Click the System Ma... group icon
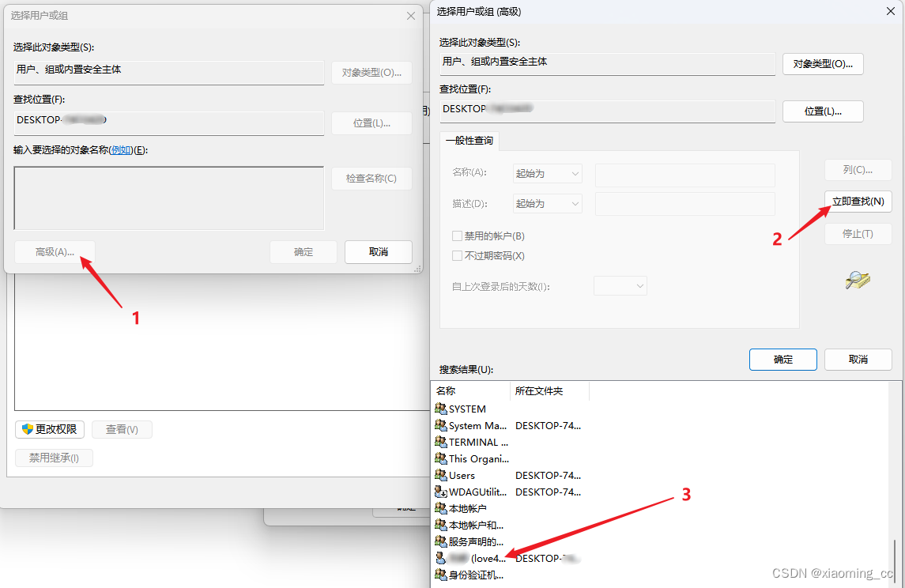Image resolution: width=905 pixels, height=588 pixels. (x=441, y=426)
